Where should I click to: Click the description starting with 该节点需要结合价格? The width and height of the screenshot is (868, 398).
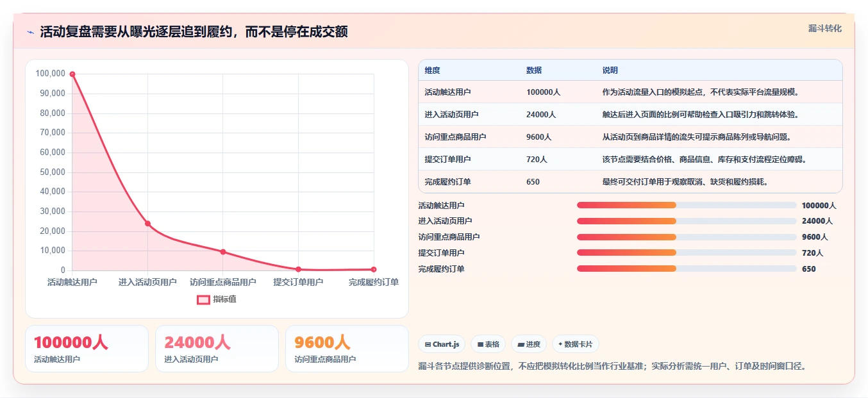(x=704, y=160)
